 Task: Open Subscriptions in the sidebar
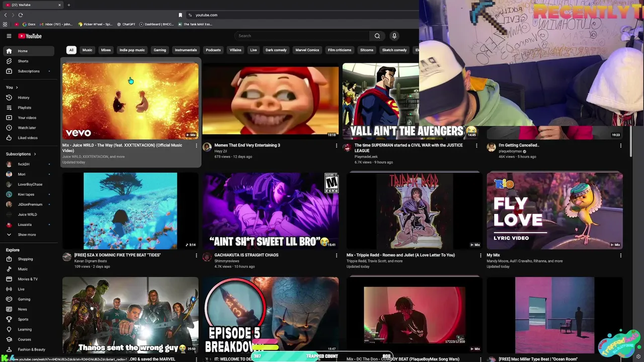point(29,71)
